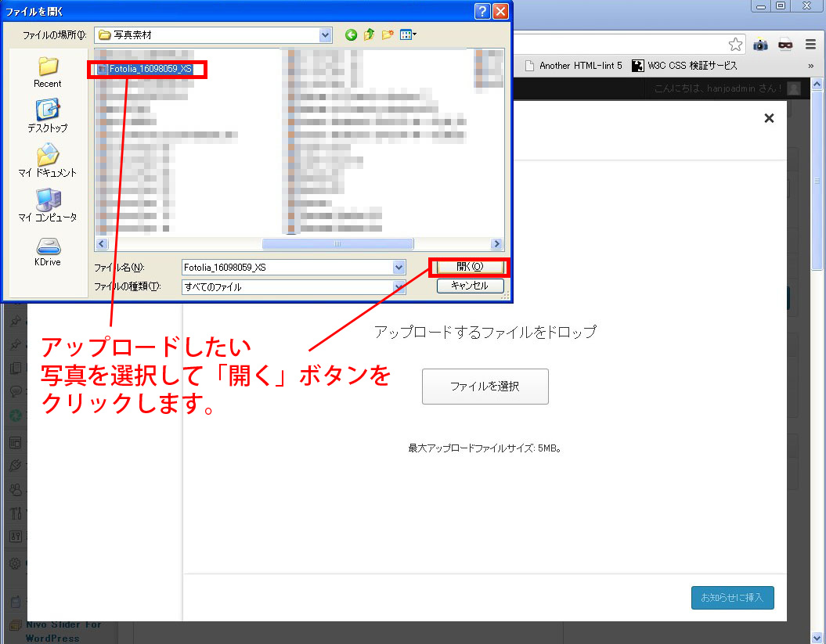Go back using the green back arrow
Viewport: 826px width, 644px height.
(351, 34)
